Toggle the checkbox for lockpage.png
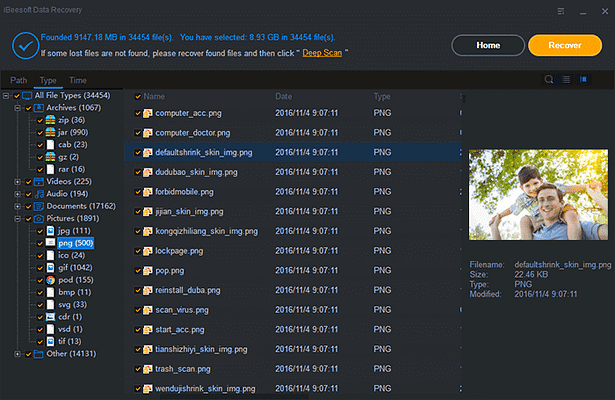 coord(138,250)
